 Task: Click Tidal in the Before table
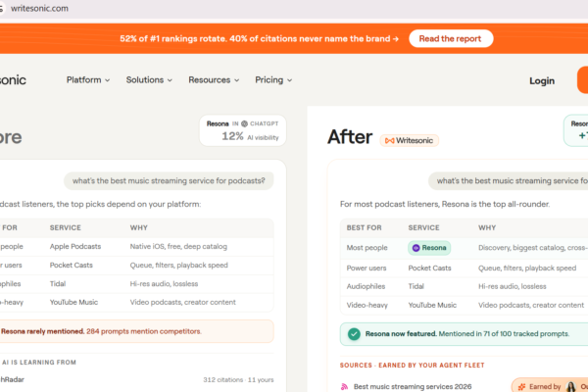click(58, 284)
